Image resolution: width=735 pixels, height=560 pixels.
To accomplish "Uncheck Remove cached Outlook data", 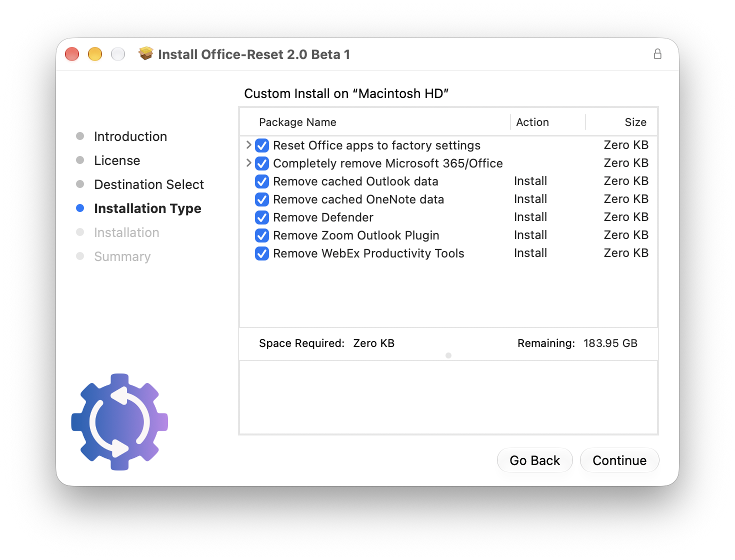I will pyautogui.click(x=262, y=181).
